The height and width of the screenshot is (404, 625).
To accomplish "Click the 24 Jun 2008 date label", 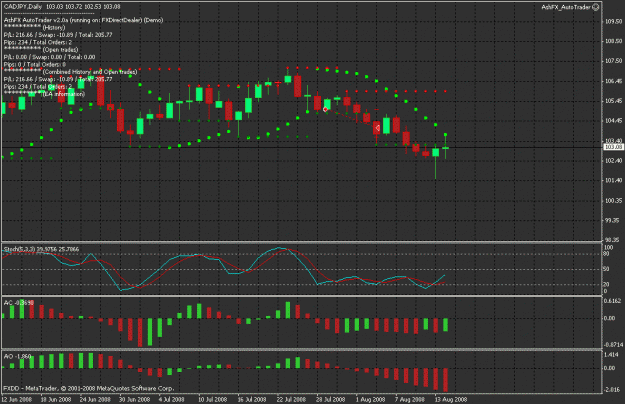I will pos(95,399).
